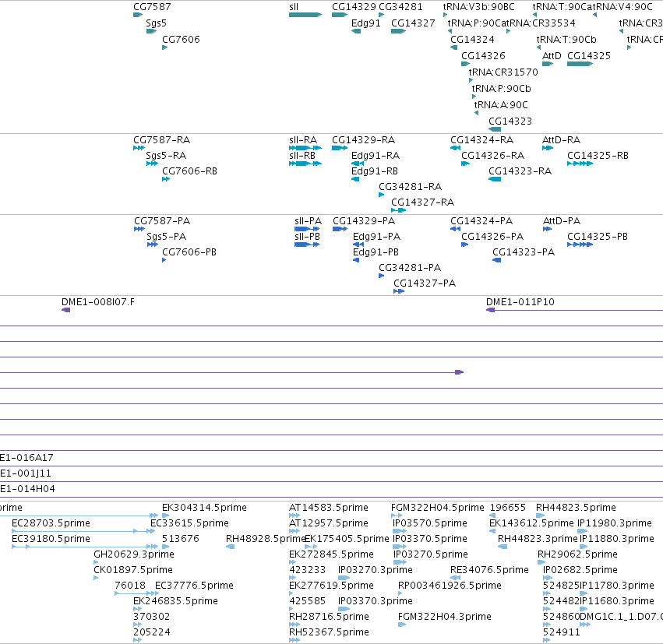Click the CG14327 gene arrow

[x=398, y=31]
